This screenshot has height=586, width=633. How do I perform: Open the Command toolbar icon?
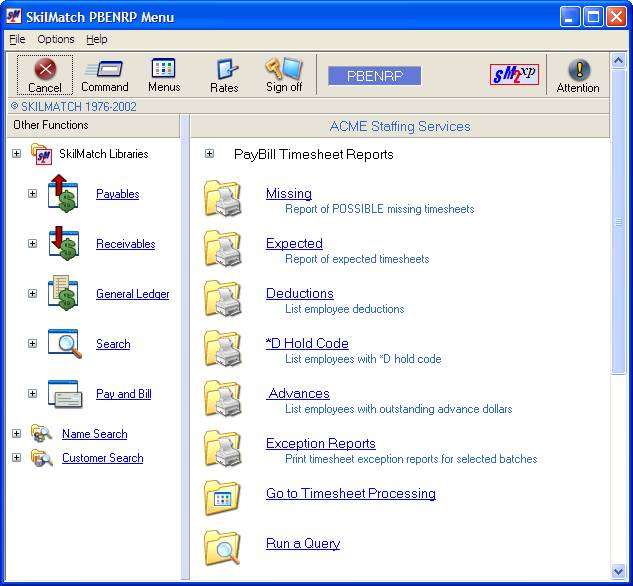pyautogui.click(x=105, y=69)
